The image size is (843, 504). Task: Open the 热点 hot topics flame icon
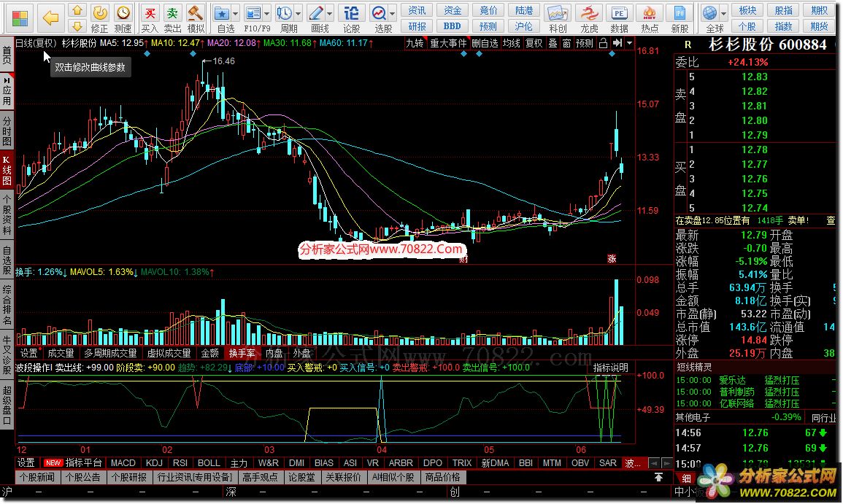click(650, 18)
